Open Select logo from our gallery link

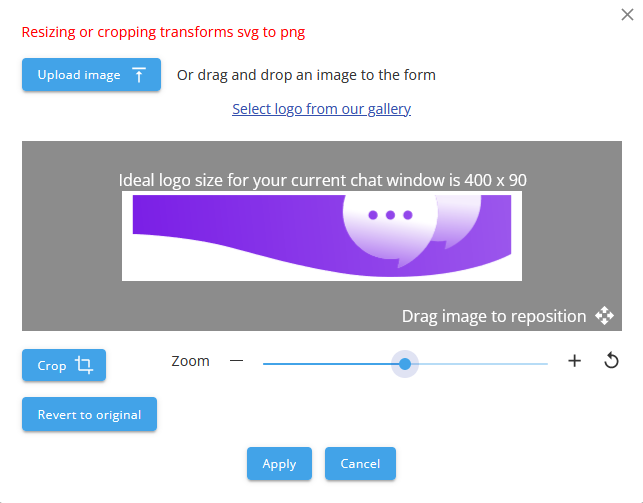tap(321, 108)
